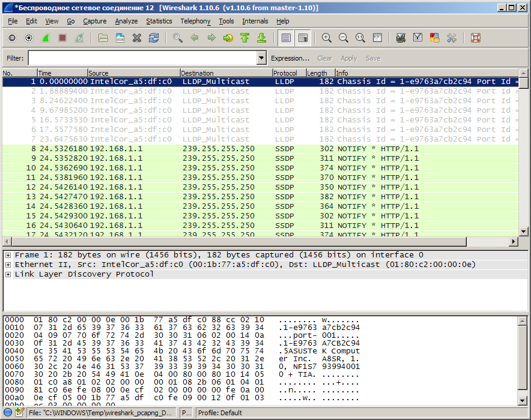Select packet 8 SSDP NOTIFY row
Screen dimensions: 531x420
pos(261,149)
